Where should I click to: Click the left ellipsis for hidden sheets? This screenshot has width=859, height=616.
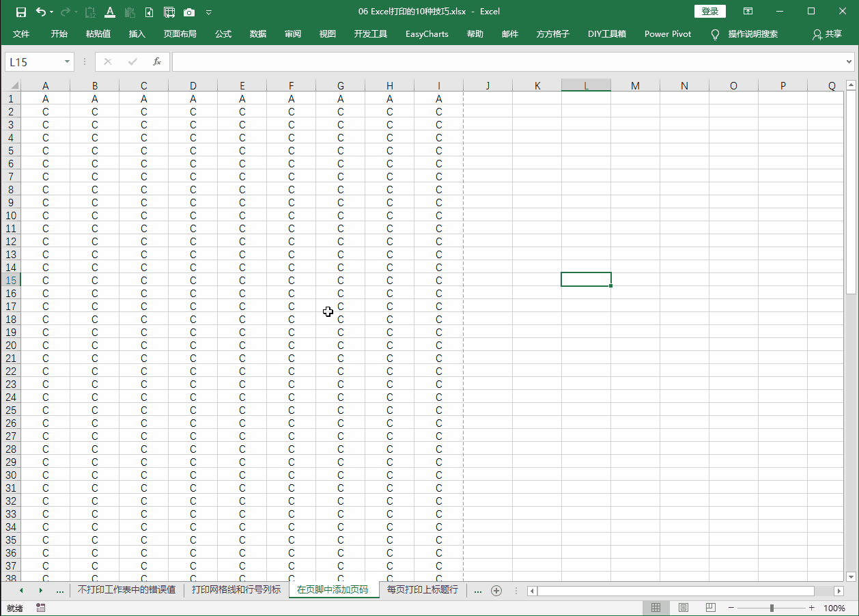60,590
